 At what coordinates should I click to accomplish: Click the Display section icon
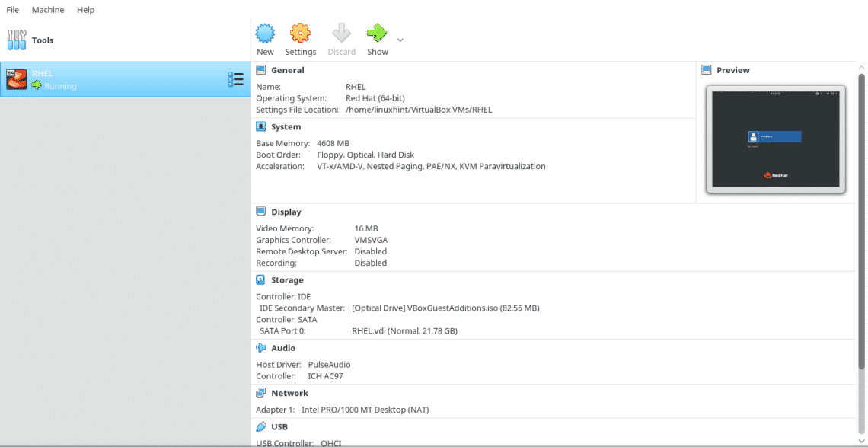pyautogui.click(x=261, y=212)
